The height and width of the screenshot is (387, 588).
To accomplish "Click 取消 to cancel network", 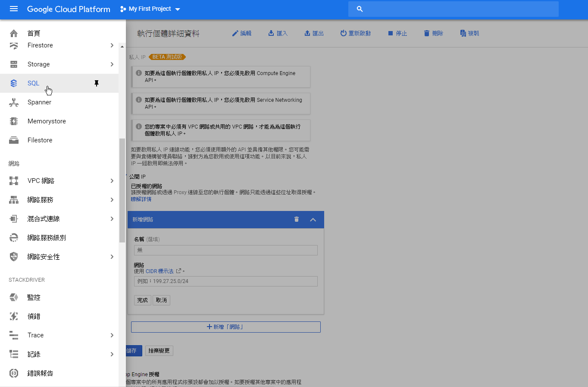I will pos(161,300).
